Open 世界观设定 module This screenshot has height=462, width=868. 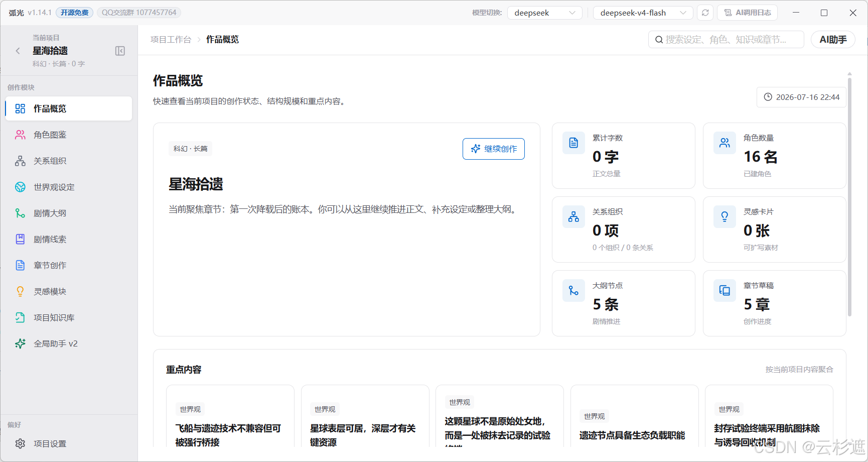point(69,187)
